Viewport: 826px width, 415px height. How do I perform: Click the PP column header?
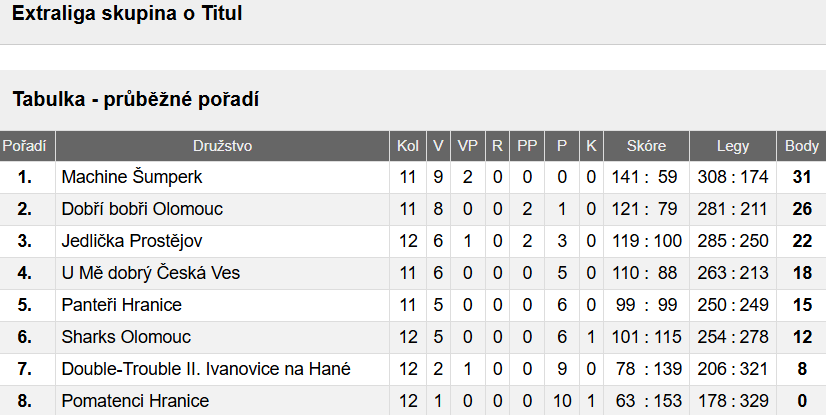(527, 146)
